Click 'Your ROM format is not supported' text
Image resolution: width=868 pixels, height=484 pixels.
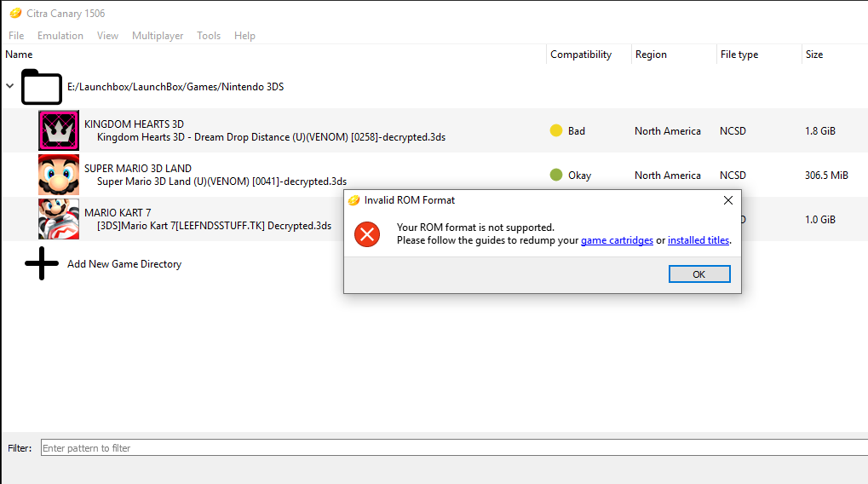[x=475, y=228]
